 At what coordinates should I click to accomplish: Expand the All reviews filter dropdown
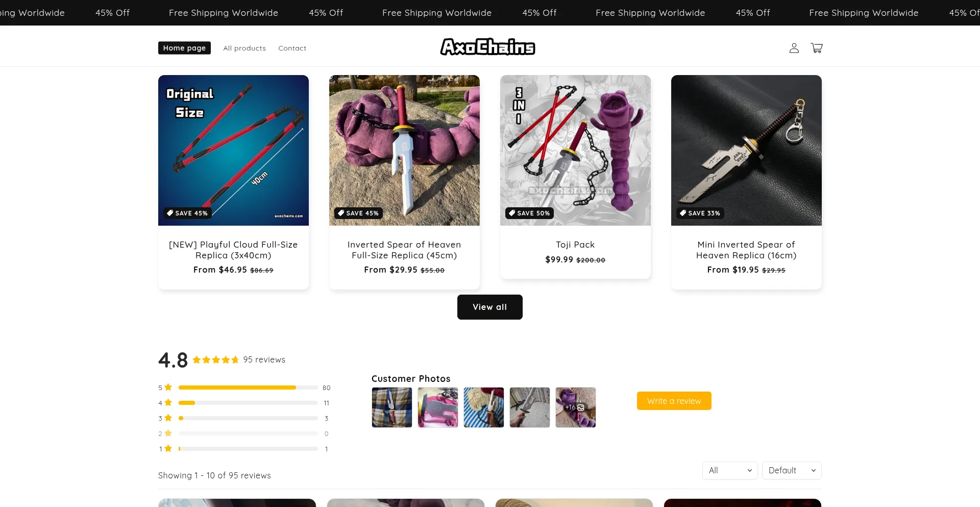pos(730,470)
